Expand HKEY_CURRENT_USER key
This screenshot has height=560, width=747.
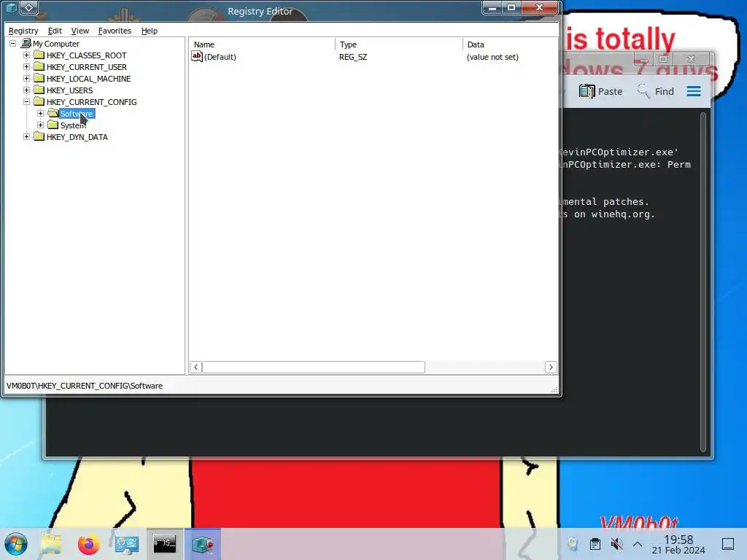27,66
